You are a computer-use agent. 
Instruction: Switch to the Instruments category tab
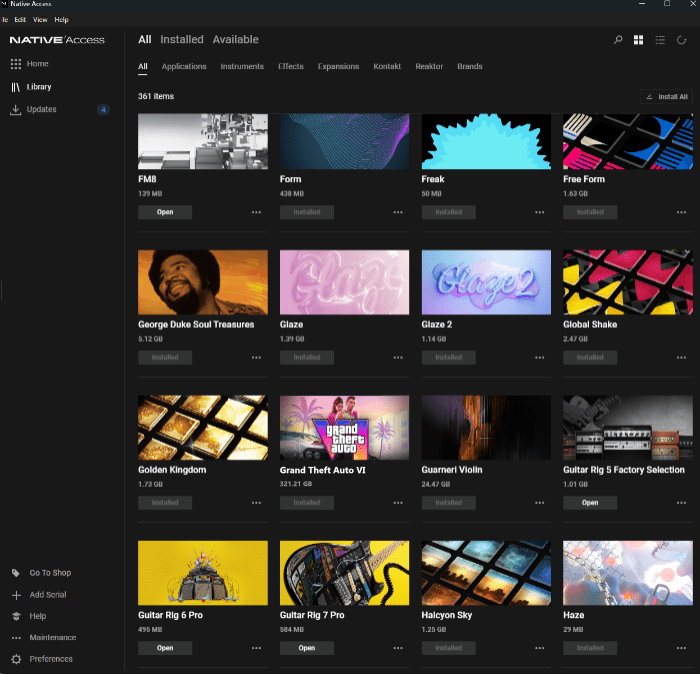coord(242,67)
